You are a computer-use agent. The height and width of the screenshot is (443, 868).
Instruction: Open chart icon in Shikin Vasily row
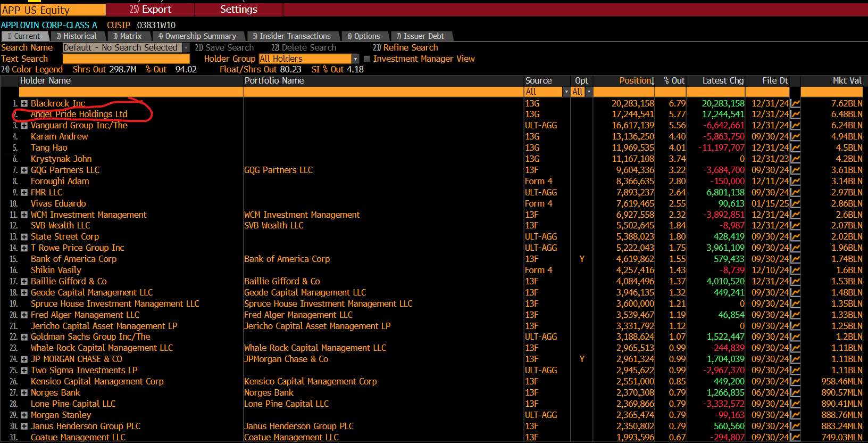pos(795,270)
